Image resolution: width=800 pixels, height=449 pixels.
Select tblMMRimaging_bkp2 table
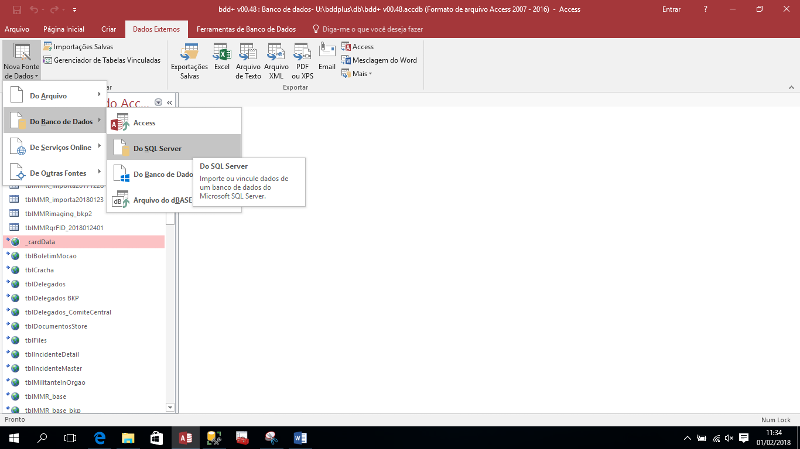coord(84,213)
